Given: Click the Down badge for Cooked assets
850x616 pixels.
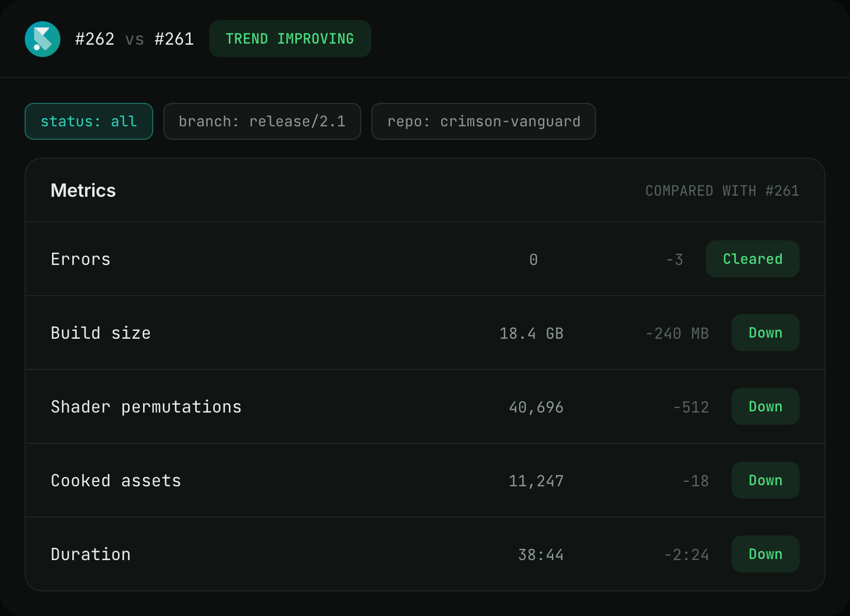Looking at the screenshot, I should 766,480.
